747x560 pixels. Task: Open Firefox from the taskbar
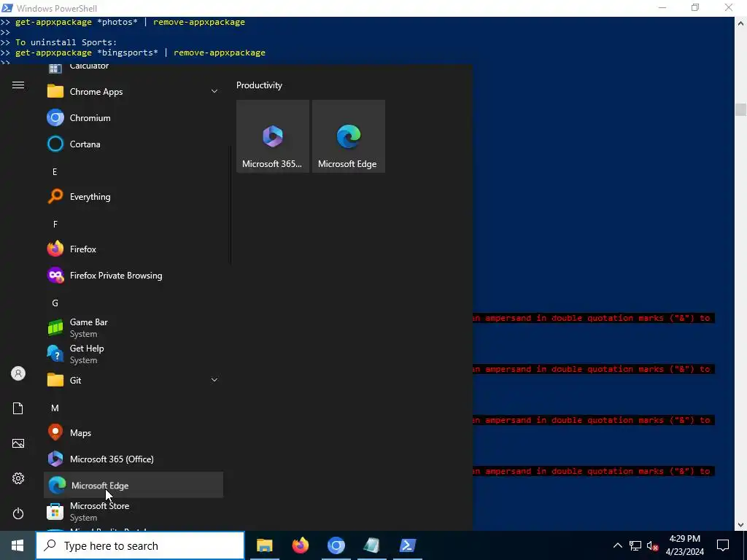pos(300,545)
